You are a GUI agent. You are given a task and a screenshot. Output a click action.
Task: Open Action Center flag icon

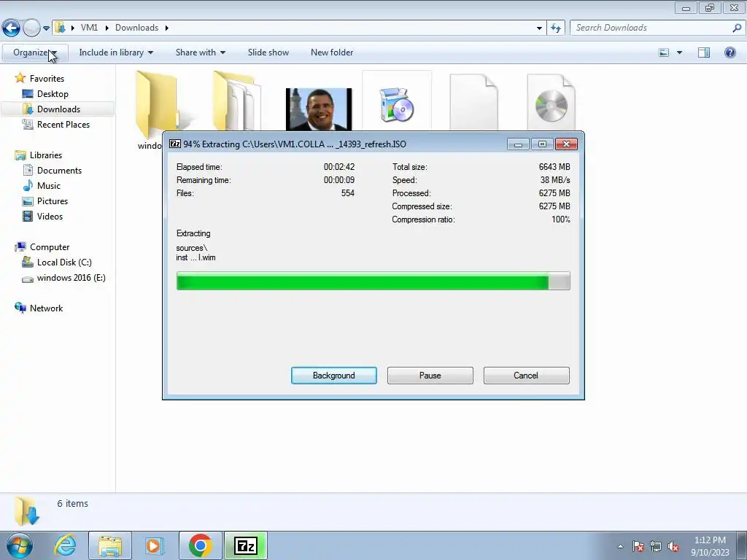coord(638,546)
